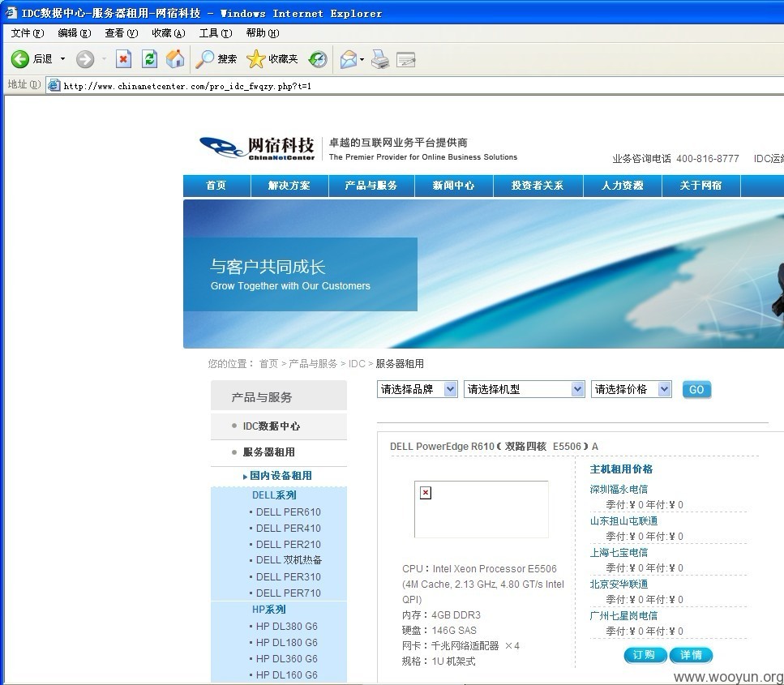
Task: Select DELL 双机热备 in sidebar
Action: pyautogui.click(x=289, y=560)
